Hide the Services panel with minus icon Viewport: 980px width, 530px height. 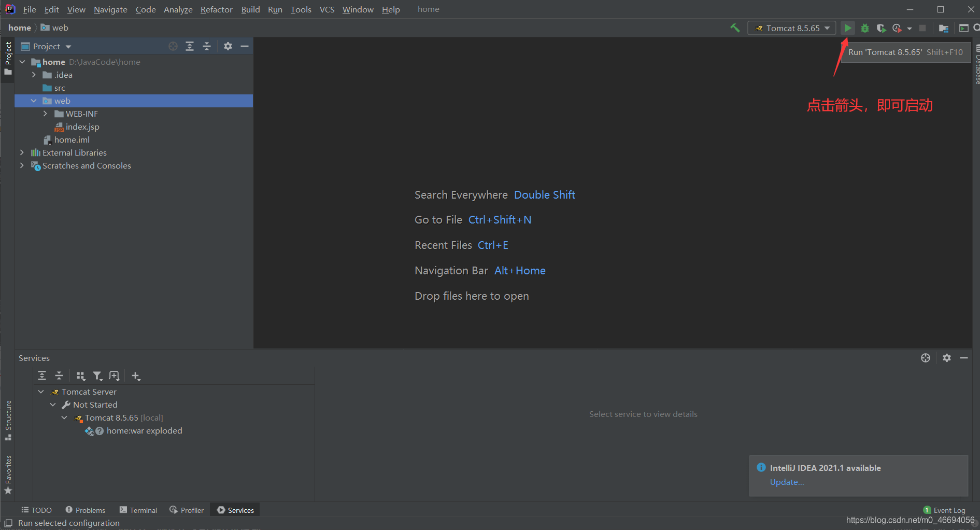[964, 358]
